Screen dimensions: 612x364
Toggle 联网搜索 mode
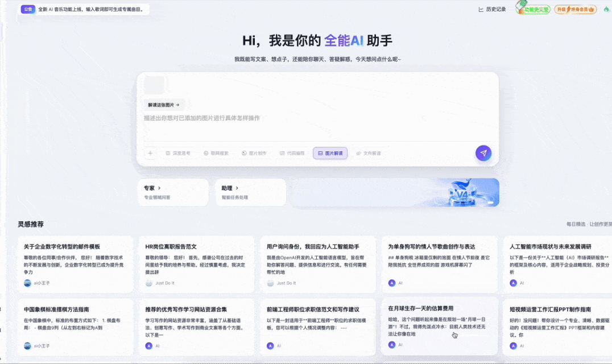click(216, 154)
